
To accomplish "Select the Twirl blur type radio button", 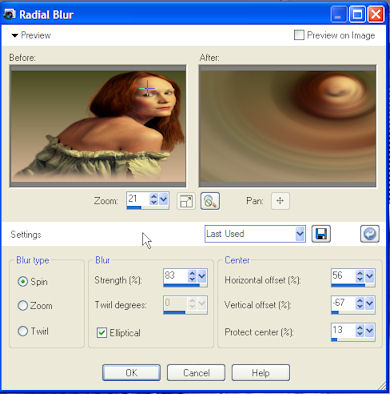I will pyautogui.click(x=22, y=331).
